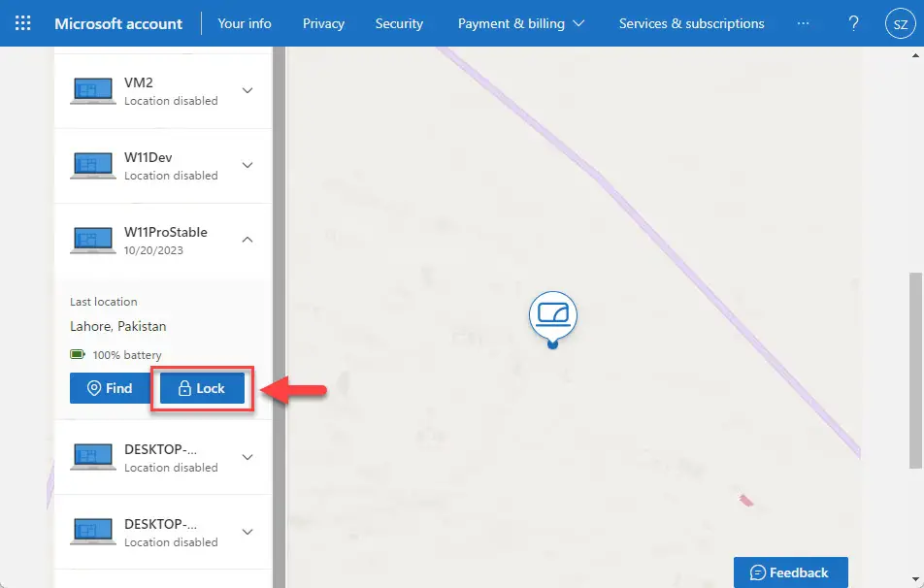The width and height of the screenshot is (924, 588).
Task: Click the Last location label
Action: pyautogui.click(x=104, y=302)
